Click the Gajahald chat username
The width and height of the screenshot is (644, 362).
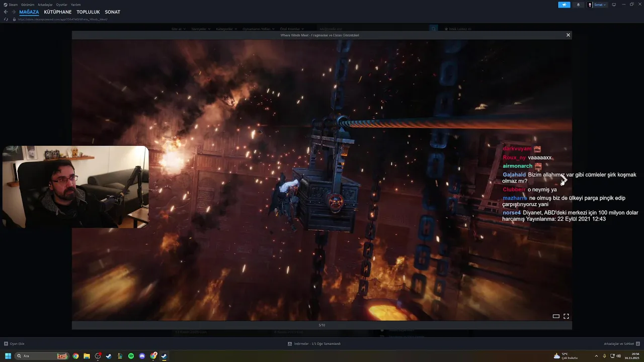pyautogui.click(x=514, y=174)
